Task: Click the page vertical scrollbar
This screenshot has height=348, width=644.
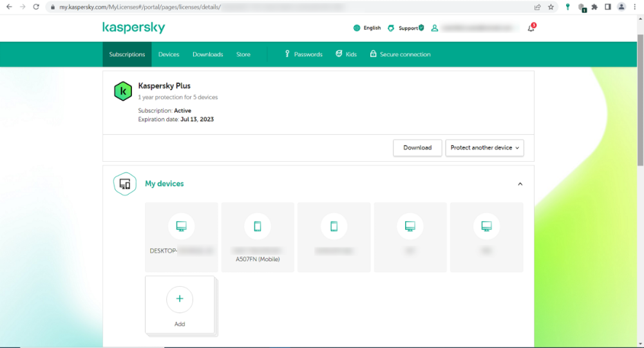Action: pos(640,99)
